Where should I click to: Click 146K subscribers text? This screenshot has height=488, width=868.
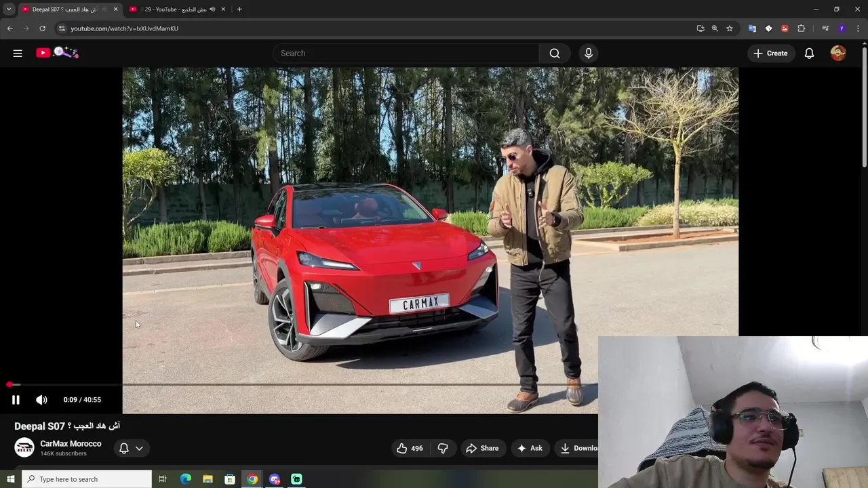point(63,453)
